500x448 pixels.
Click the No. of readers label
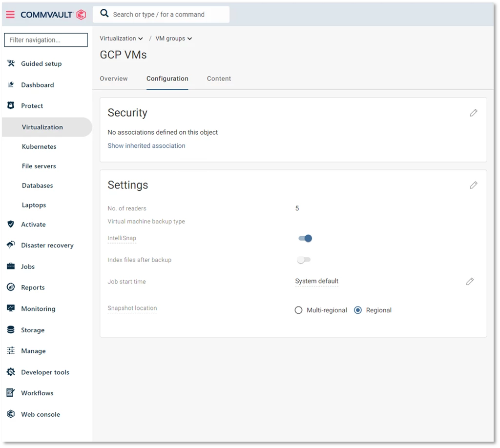127,208
